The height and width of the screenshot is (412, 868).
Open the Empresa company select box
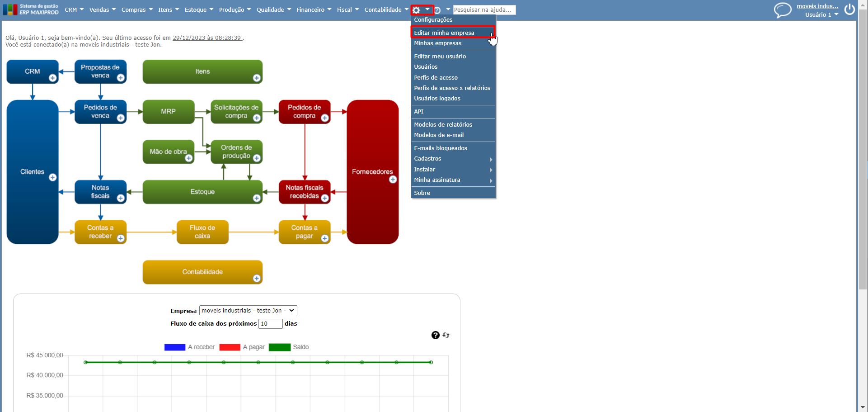click(x=248, y=311)
